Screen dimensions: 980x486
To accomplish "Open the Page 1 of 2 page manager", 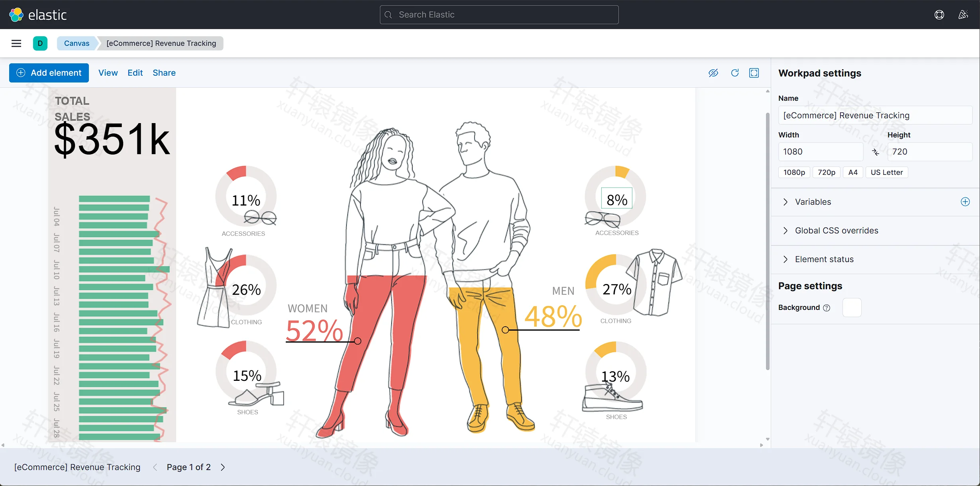I will point(189,467).
